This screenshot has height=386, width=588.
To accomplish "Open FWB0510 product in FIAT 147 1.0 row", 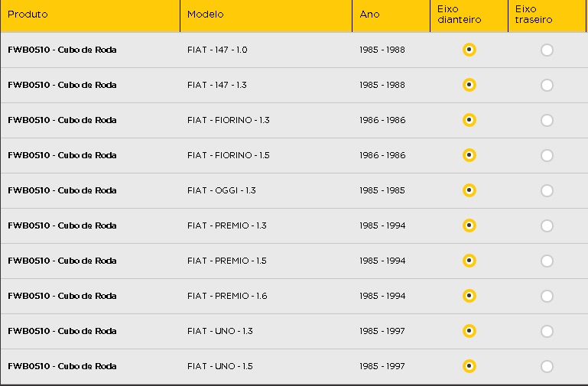I will (62, 50).
